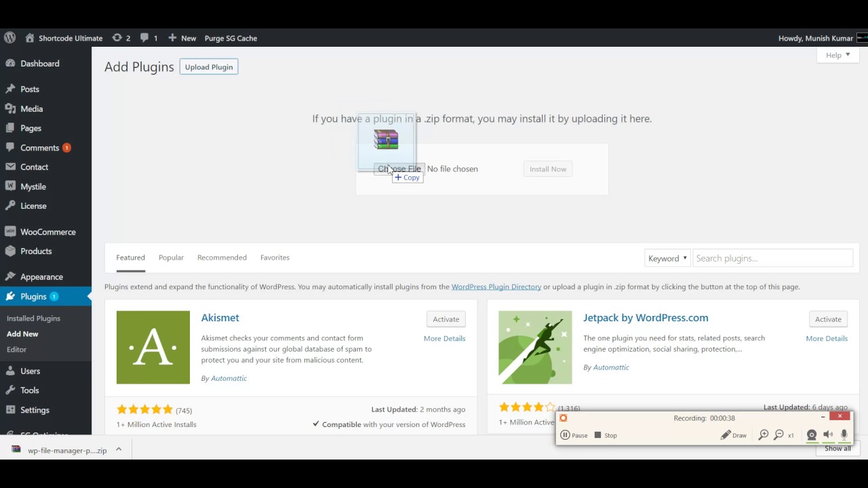Click the recorder zoom out magnifier icon
The width and height of the screenshot is (868, 488).
pyautogui.click(x=779, y=435)
